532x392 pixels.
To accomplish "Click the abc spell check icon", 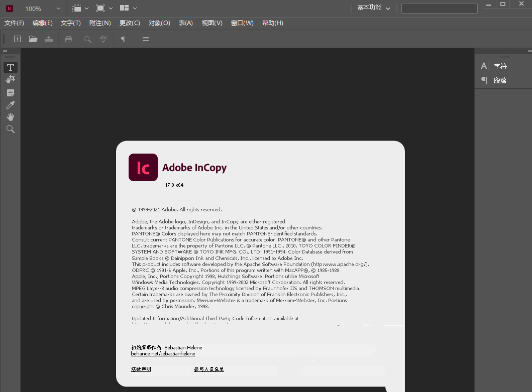I will [103, 39].
